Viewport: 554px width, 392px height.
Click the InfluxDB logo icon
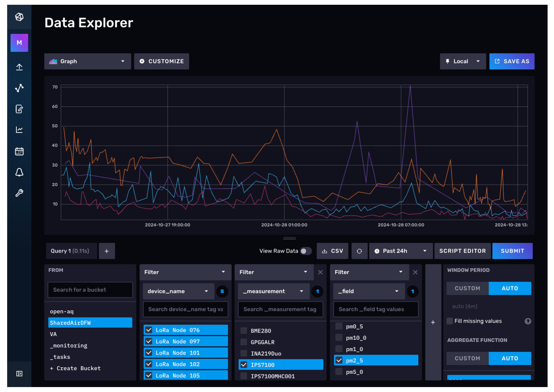click(x=19, y=17)
